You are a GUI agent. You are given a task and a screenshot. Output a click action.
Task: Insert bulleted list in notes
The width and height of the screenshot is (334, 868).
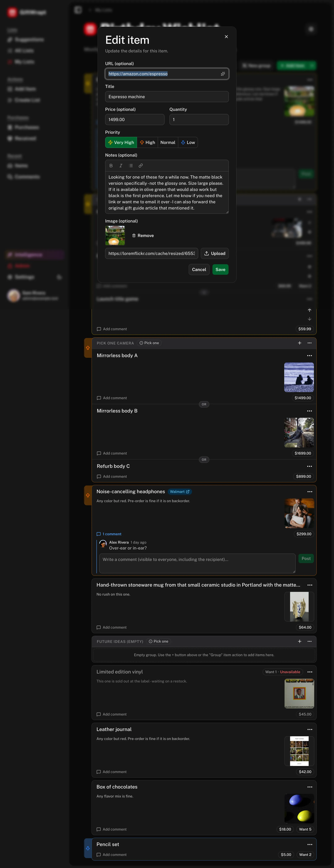[x=131, y=166]
